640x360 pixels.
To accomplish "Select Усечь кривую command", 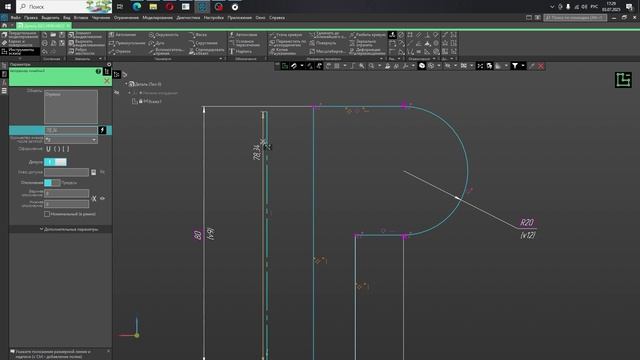I will pos(286,35).
